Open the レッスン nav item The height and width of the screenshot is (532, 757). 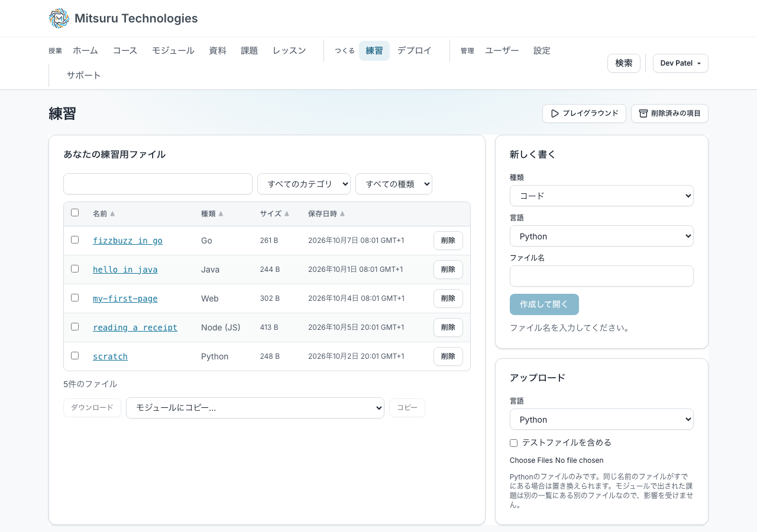(289, 51)
